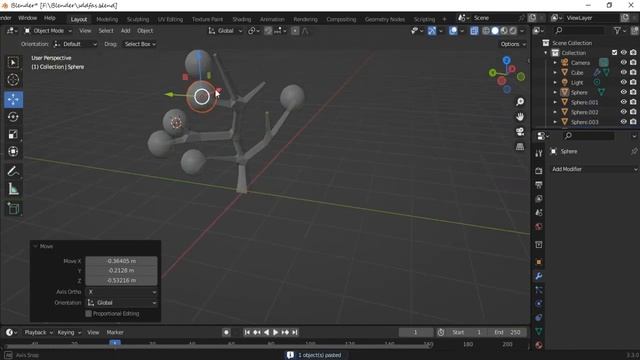This screenshot has width=640, height=360.
Task: Open the timeline Marker menu
Action: [x=115, y=332]
